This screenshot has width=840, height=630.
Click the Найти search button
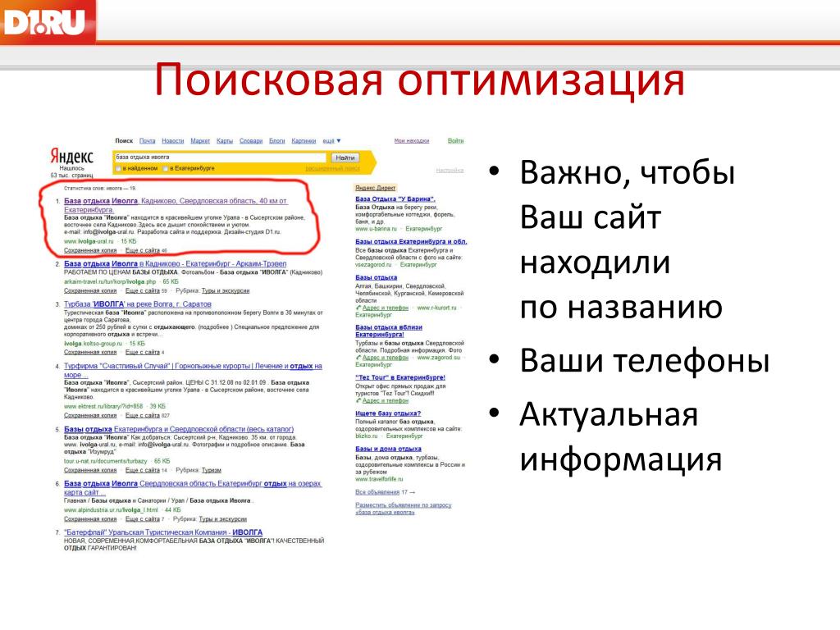[345, 158]
